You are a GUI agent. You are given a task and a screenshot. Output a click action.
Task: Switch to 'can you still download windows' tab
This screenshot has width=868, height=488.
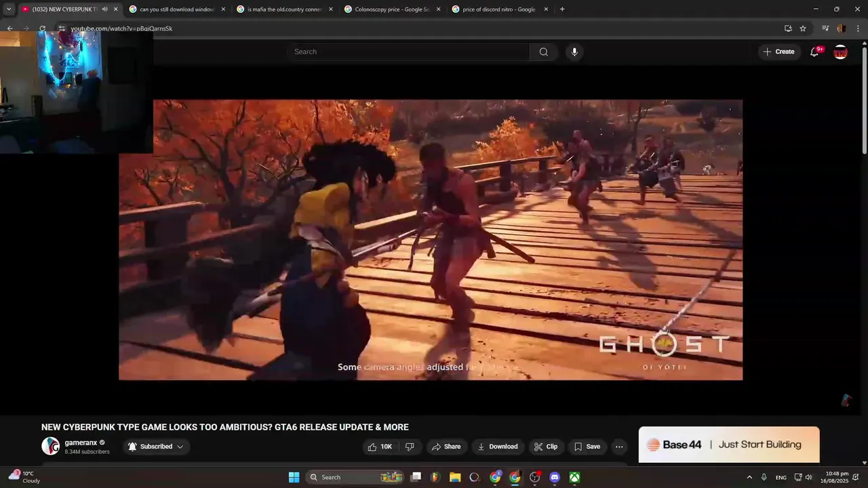click(x=177, y=9)
